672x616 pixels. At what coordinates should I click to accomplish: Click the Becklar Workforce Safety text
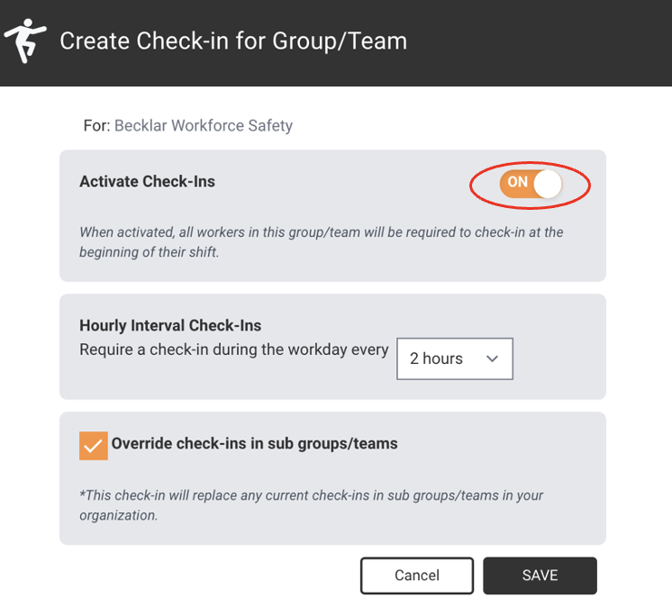(x=204, y=125)
